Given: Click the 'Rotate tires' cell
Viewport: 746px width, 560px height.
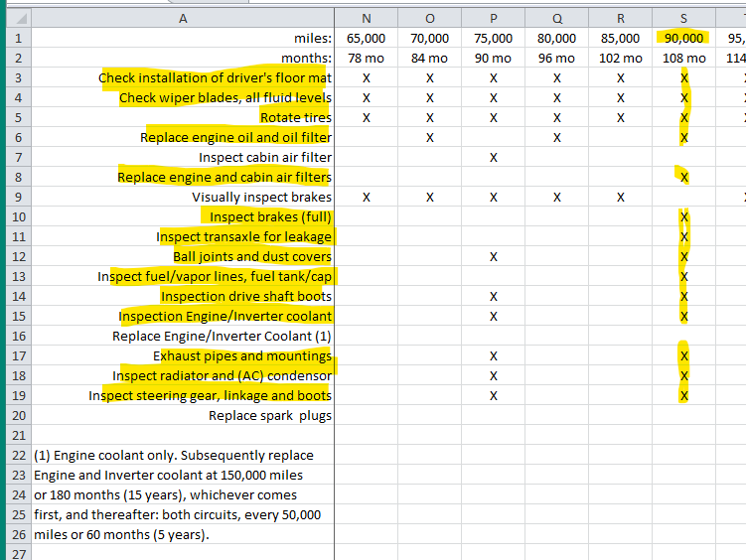Looking at the screenshot, I should pos(183,117).
